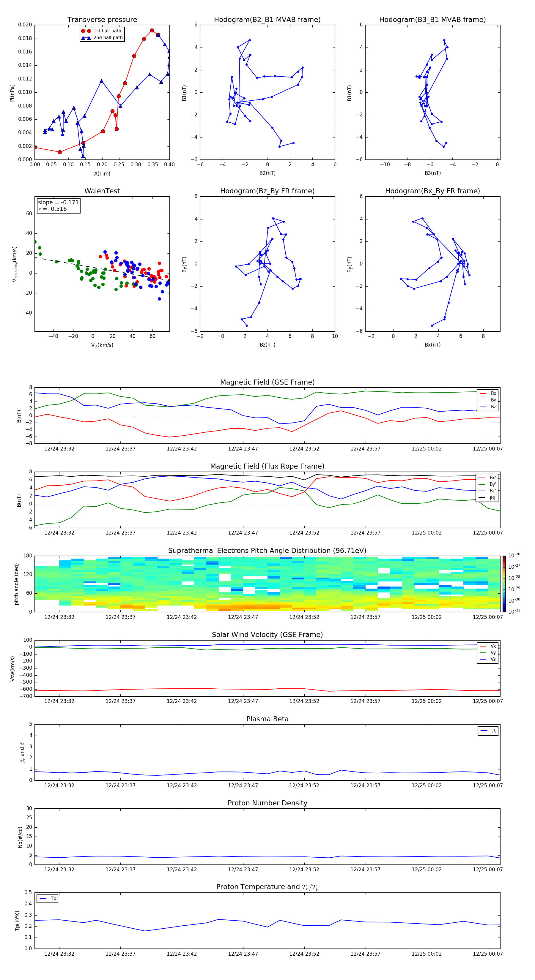Click the 'Hodogram(B2_B1 MVAB frame)' title

267,20
